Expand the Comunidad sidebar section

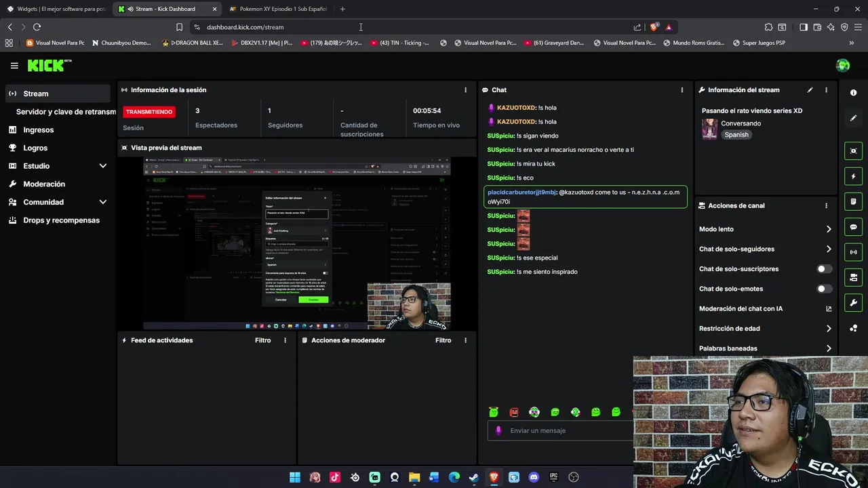pos(103,202)
